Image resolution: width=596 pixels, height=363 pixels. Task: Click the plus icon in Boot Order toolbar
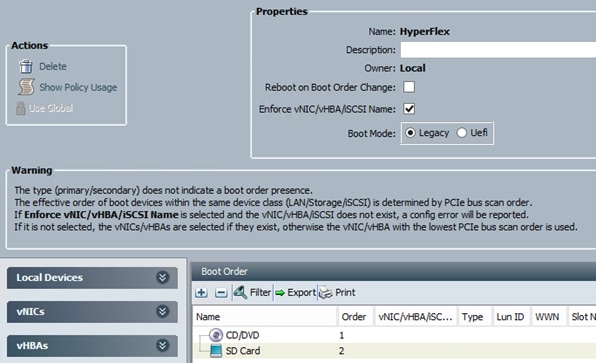pos(201,293)
